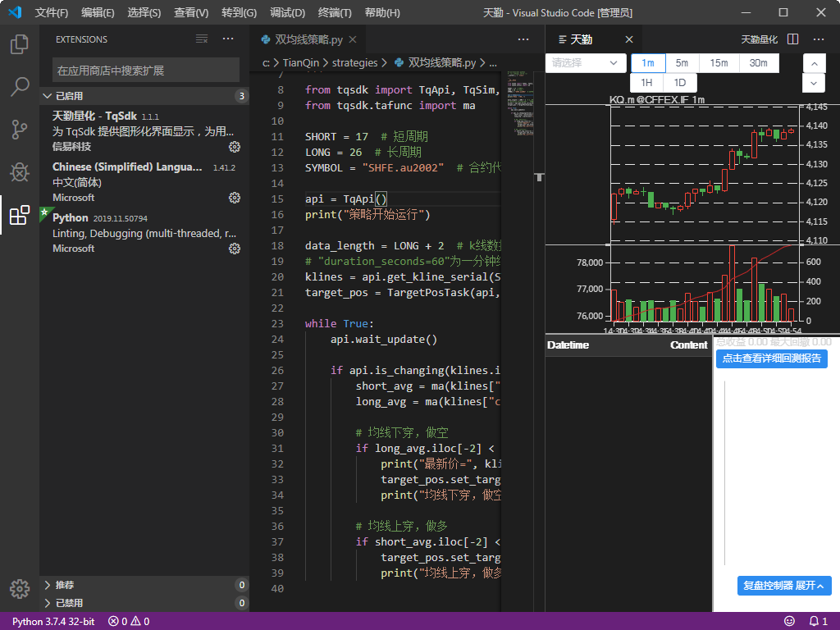Collapse the 已启用 extensions section
The image size is (840, 630).
(x=144, y=96)
